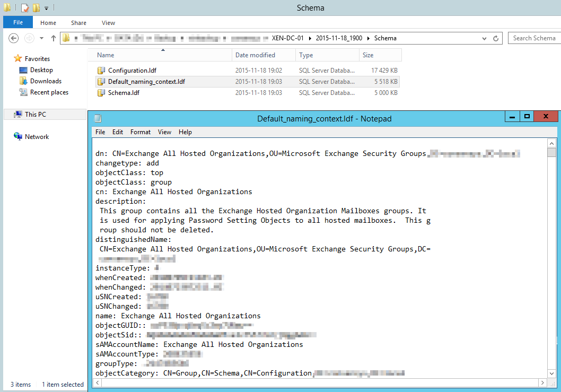Screen dimensions: 561x392
Task: Click the Default_naming_context.ldf file icon
Action: [x=101, y=81]
